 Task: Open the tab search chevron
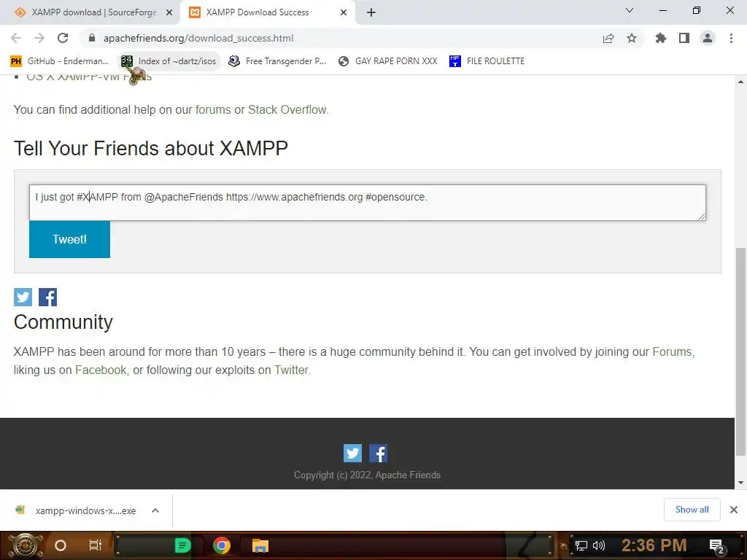tap(630, 10)
